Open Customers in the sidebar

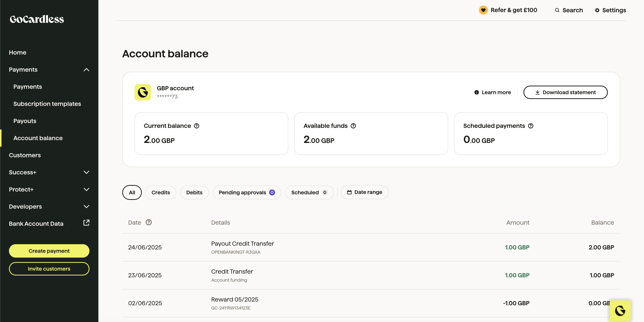25,155
